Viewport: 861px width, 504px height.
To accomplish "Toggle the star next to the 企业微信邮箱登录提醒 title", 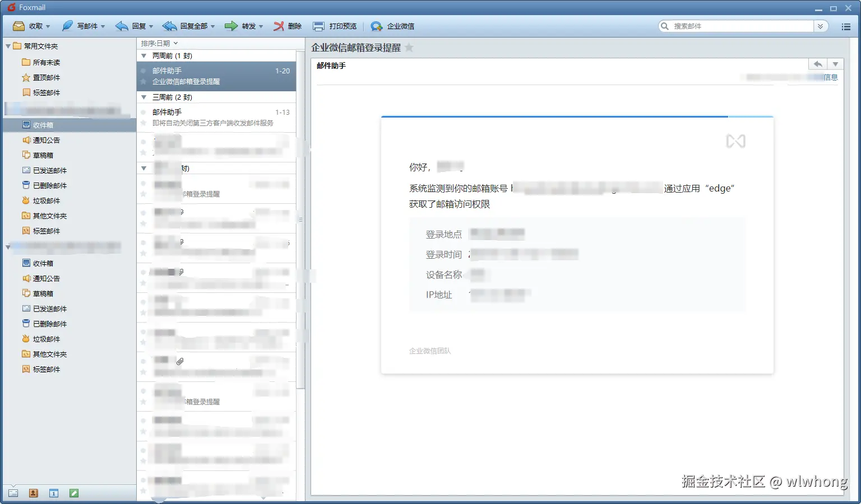I will [x=409, y=48].
